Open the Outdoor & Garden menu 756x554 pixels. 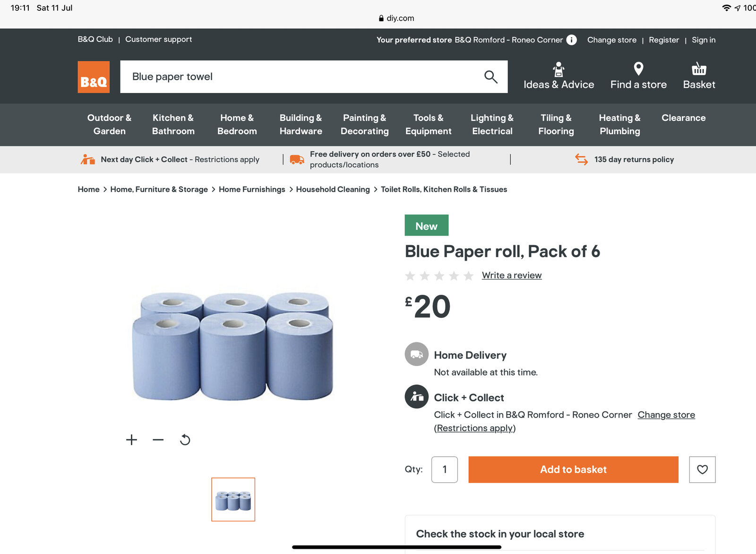pos(109,124)
